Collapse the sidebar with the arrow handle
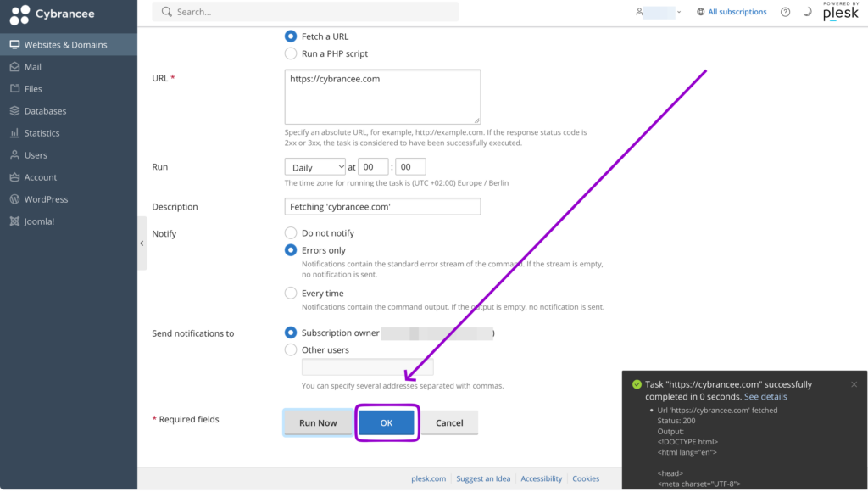This screenshot has height=492, width=868. [142, 243]
